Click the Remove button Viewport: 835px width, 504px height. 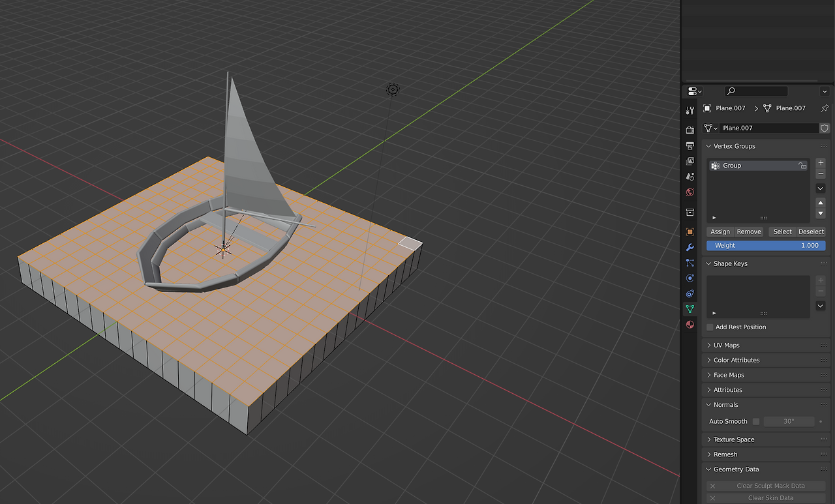coord(749,231)
